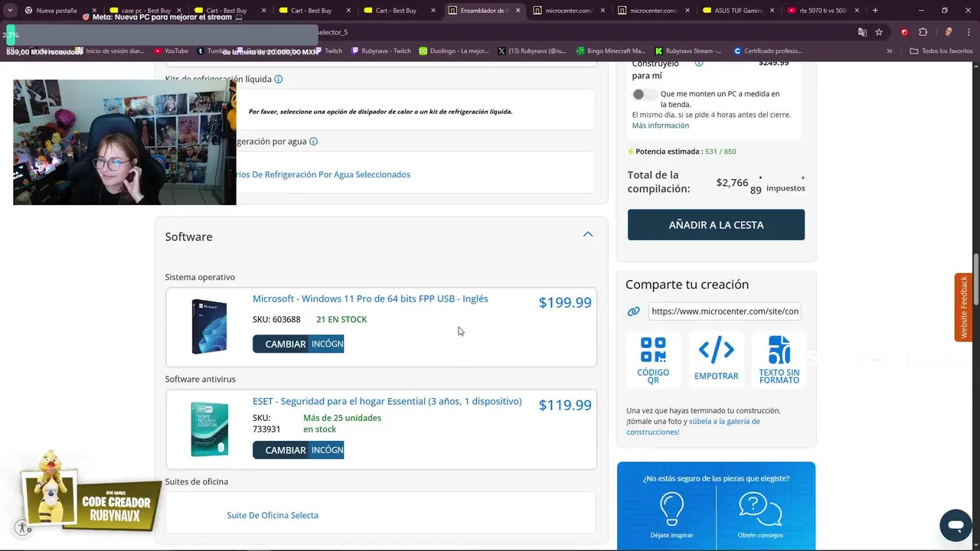Open the Certificado profesio... bookmark
The height and width of the screenshot is (551, 980).
tap(768, 51)
